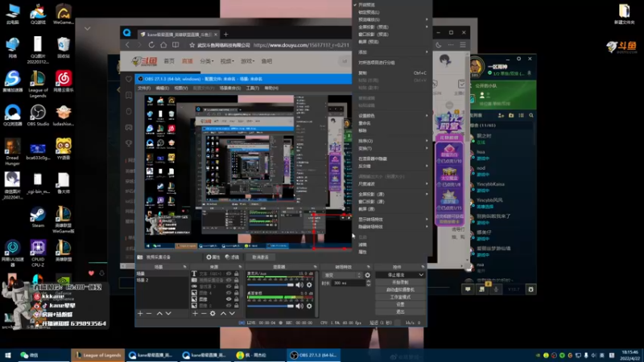644x362 pixels.
Task: Open a new browser tab with plus
Action: point(225,35)
